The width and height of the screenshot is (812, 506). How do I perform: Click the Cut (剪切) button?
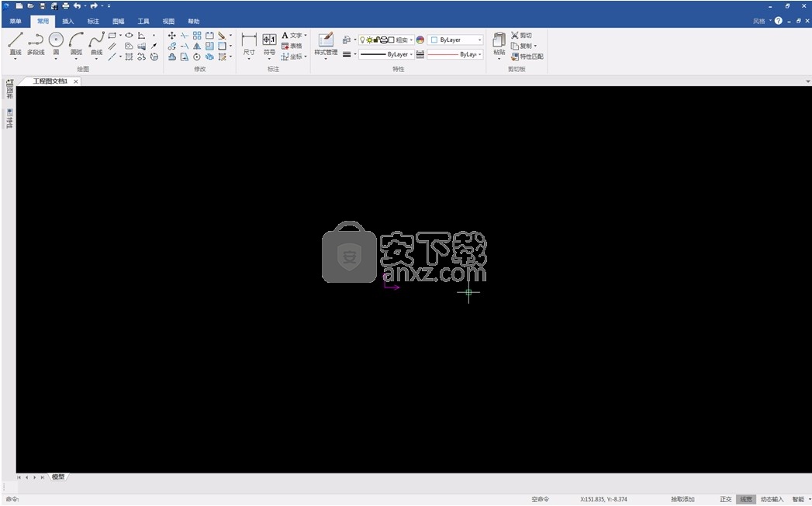(521, 35)
